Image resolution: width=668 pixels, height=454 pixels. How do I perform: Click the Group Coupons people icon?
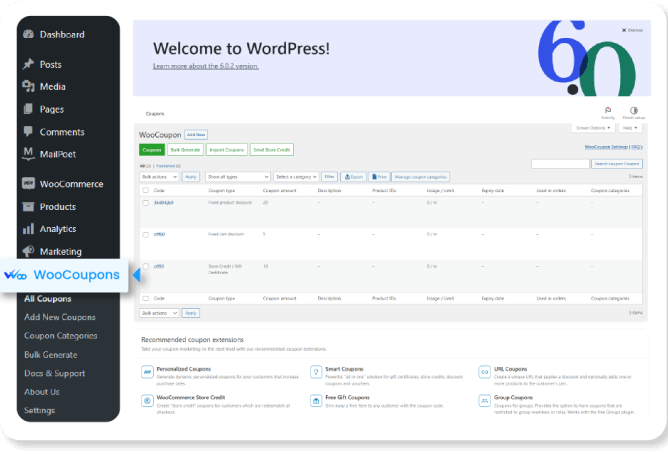[x=485, y=400]
